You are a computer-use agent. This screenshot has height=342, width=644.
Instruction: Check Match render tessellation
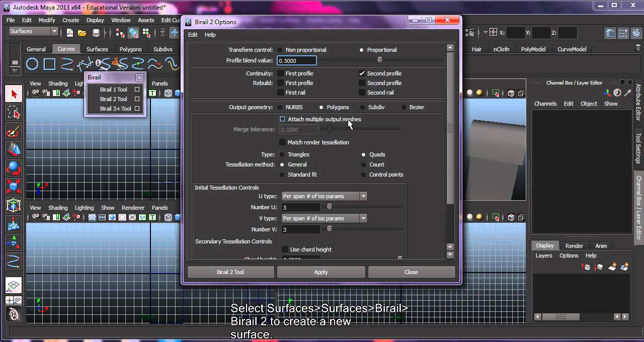point(282,142)
